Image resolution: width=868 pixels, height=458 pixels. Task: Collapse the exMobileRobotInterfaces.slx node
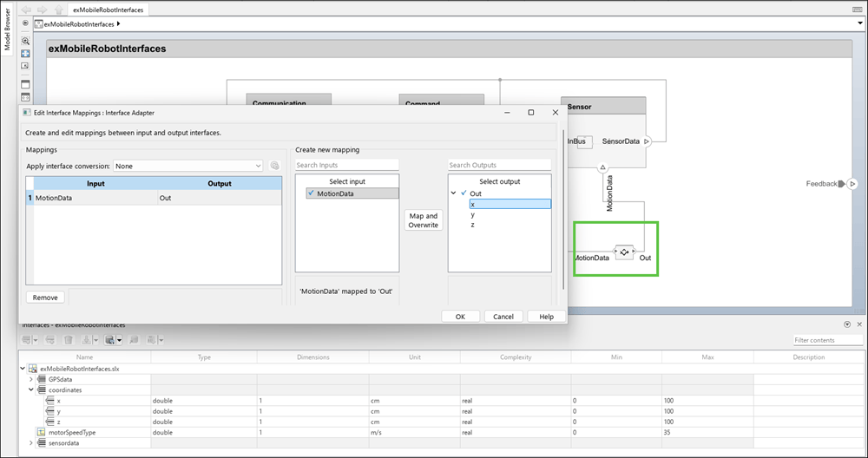coord(23,369)
